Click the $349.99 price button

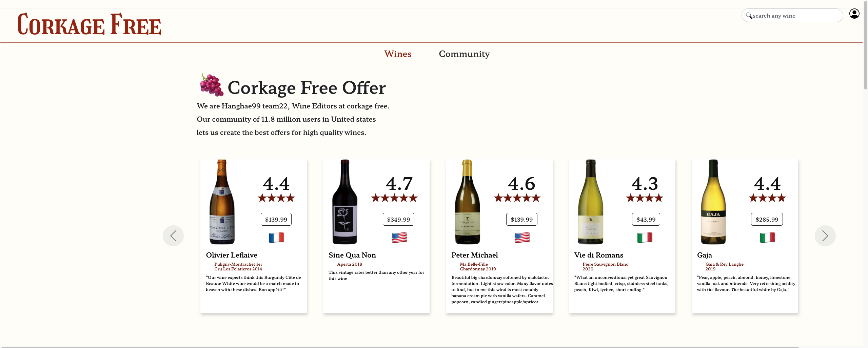tap(398, 219)
